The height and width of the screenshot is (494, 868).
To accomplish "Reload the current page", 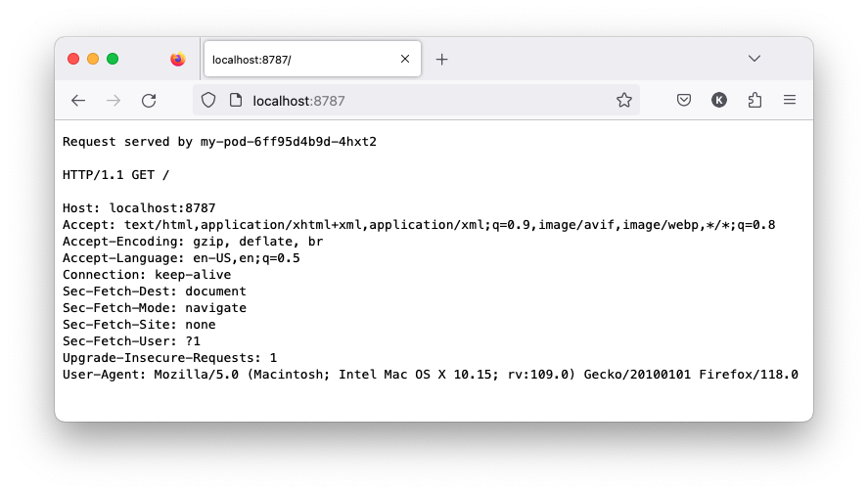I will 149,100.
